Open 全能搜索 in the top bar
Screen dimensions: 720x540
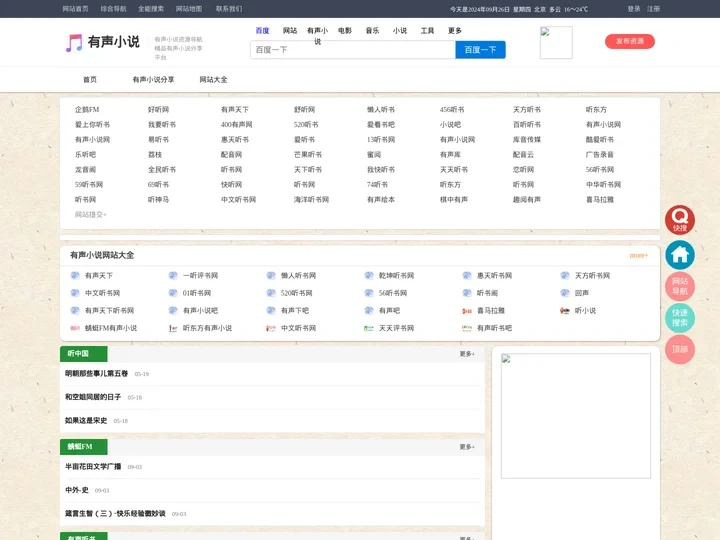151,9
